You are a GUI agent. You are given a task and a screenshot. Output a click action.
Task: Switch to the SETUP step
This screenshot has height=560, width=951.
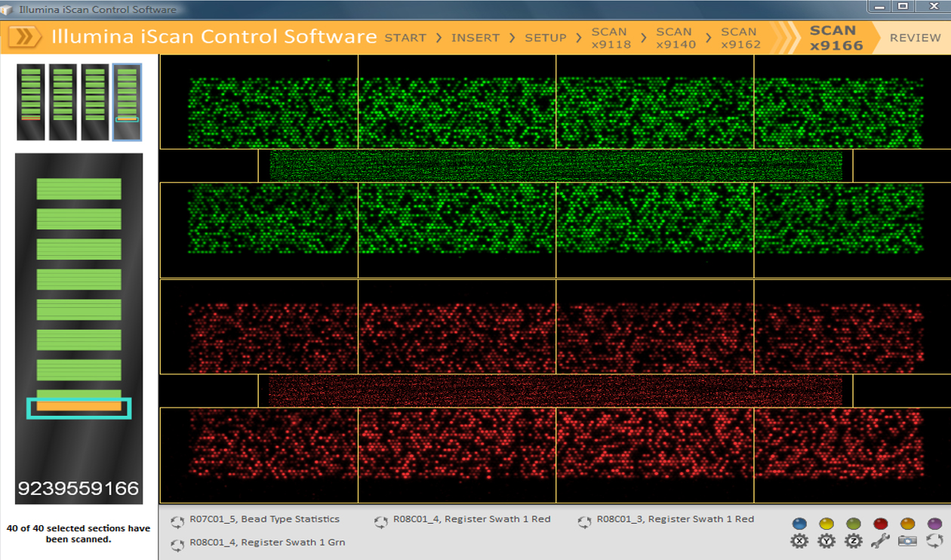pyautogui.click(x=545, y=38)
